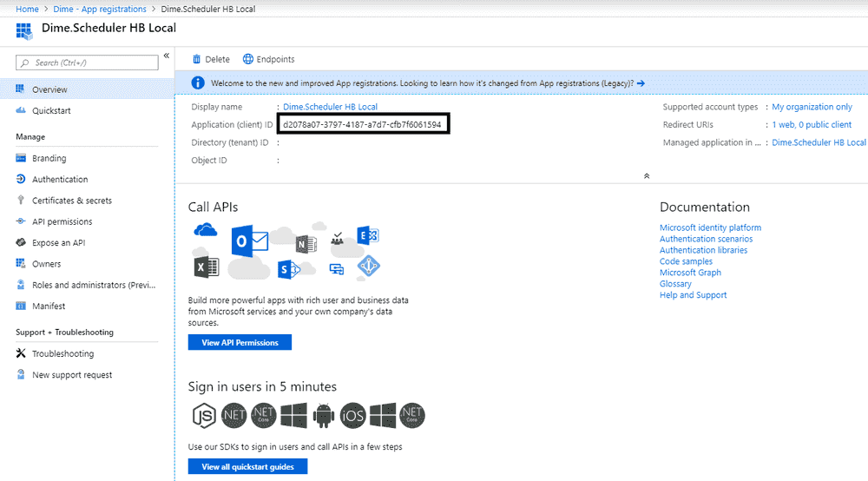Click the Excel icon in Call APIs

tap(207, 267)
